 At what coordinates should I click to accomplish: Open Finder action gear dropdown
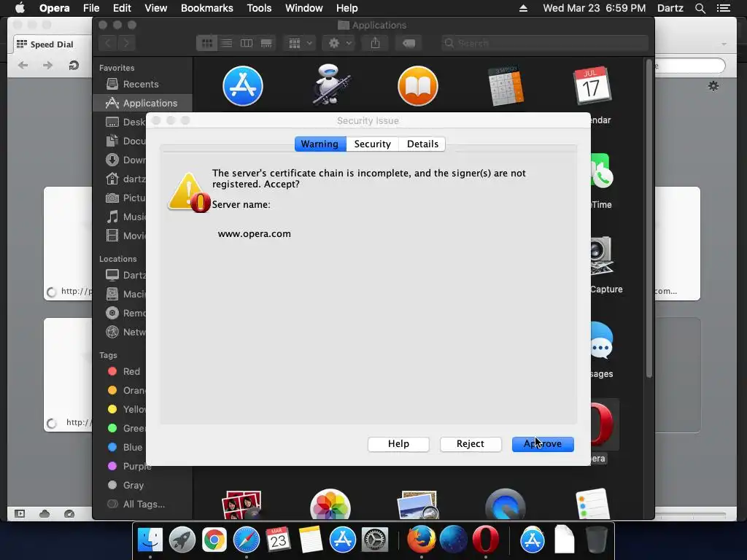click(x=339, y=43)
